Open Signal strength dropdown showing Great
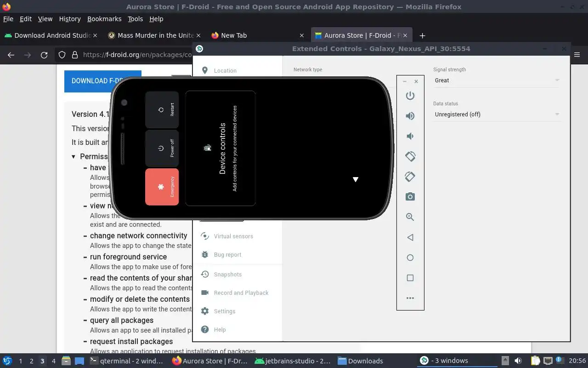 click(x=497, y=80)
